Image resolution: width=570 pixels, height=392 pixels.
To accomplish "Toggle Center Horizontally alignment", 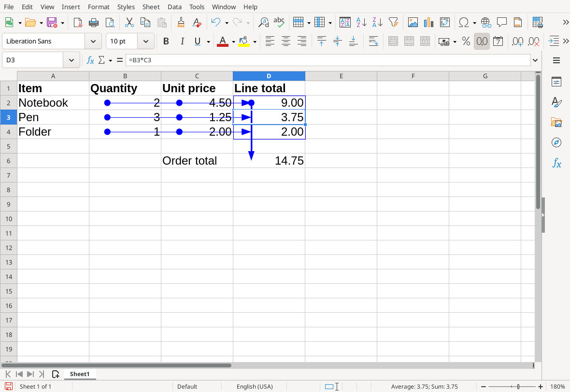I will click(286, 42).
